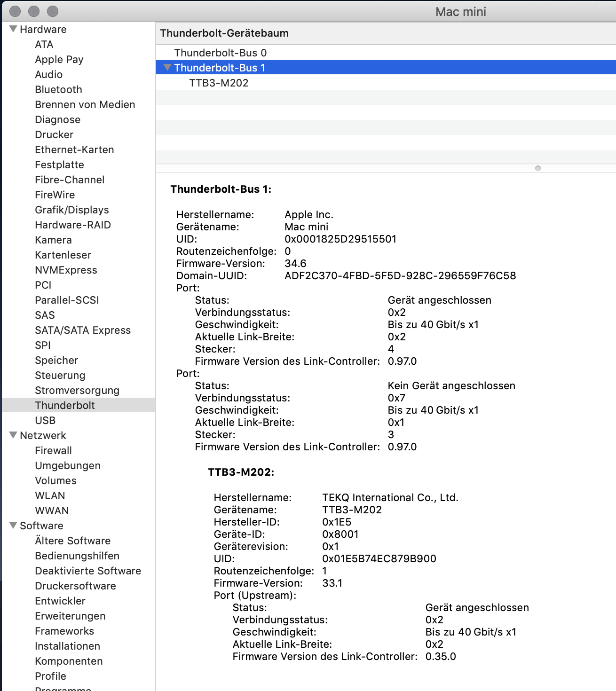Open Kartenleser in the sidebar
This screenshot has width=616, height=691.
tap(63, 255)
